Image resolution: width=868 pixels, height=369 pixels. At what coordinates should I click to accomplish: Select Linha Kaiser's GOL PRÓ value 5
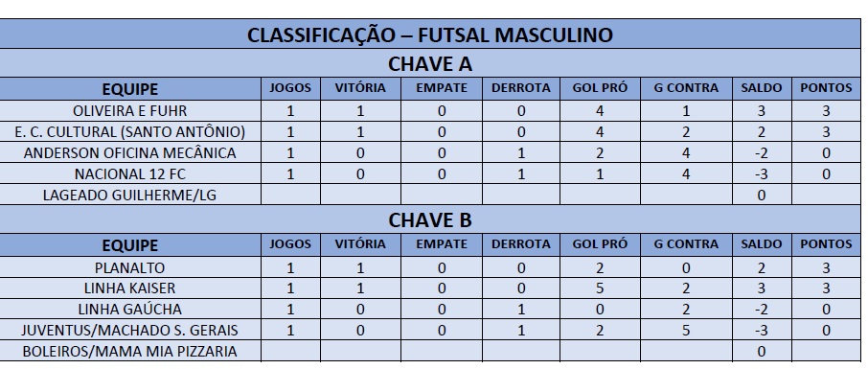tap(600, 288)
